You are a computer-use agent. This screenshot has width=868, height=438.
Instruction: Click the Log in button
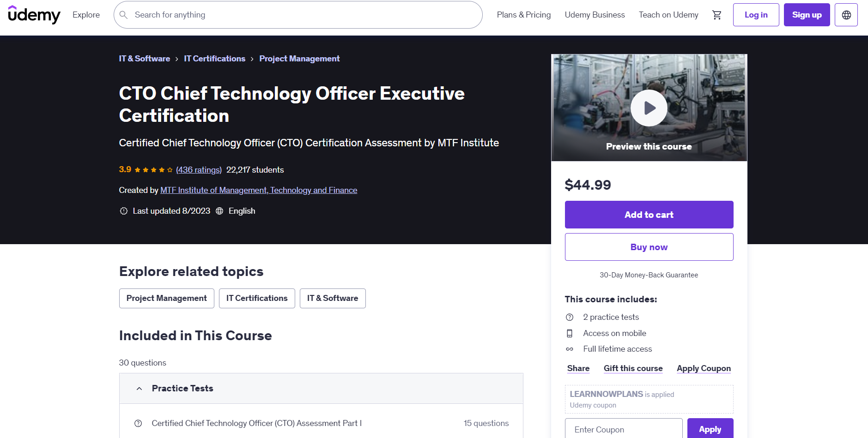756,15
